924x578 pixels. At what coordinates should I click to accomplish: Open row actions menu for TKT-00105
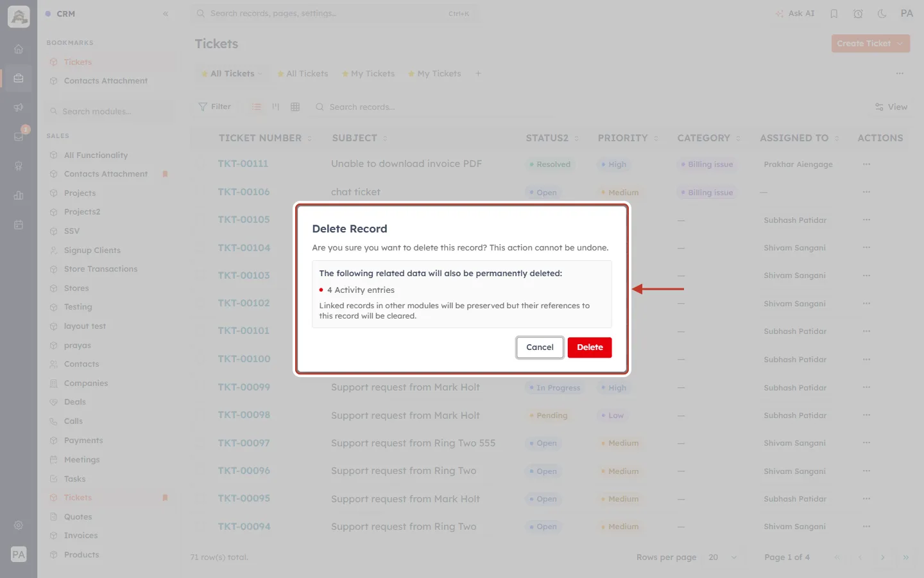(867, 220)
